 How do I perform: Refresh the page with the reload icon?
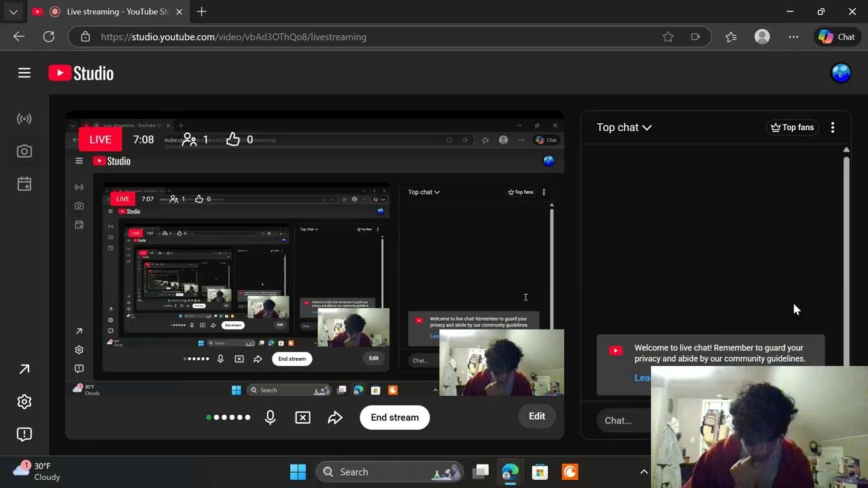tap(49, 37)
